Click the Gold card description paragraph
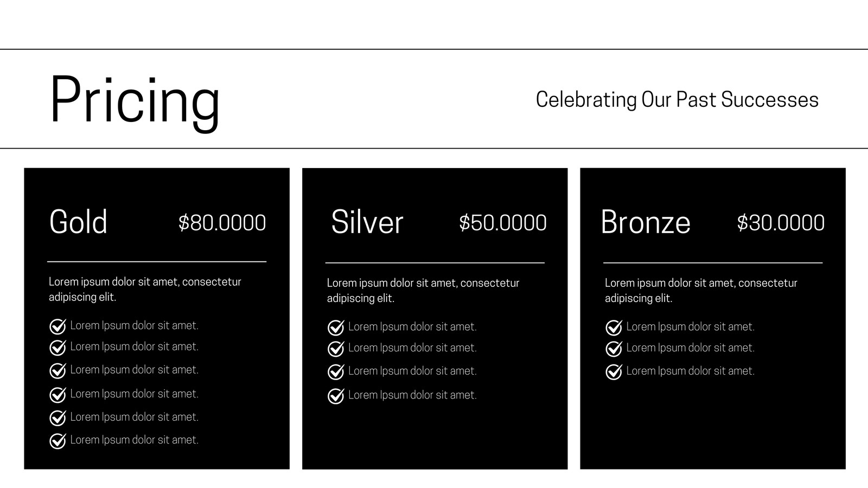The width and height of the screenshot is (868, 488). point(145,289)
